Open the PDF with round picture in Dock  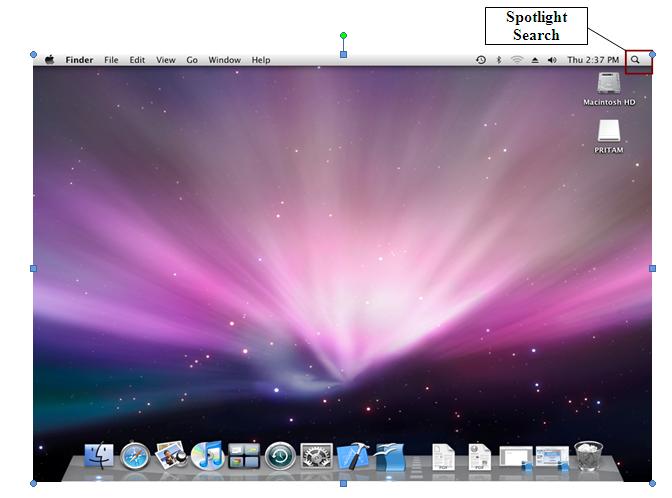pos(479,457)
